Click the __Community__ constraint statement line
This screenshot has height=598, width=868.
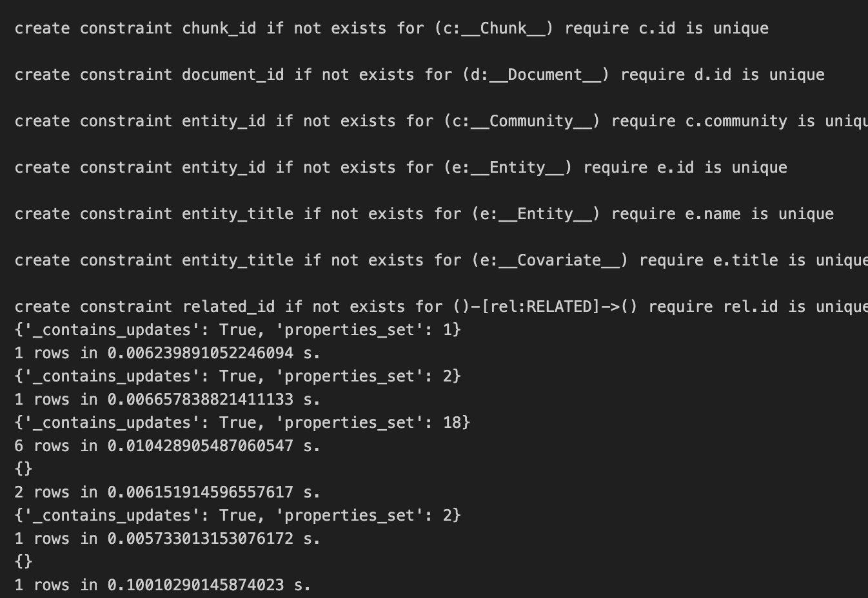(441, 121)
